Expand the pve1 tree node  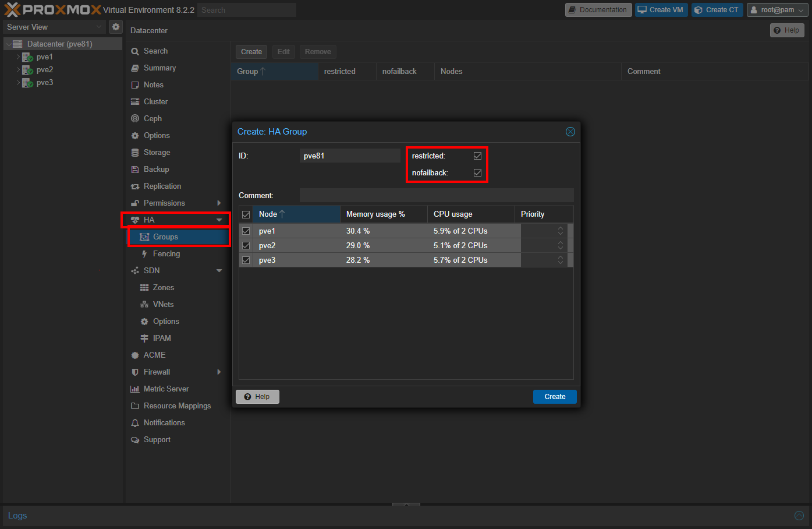pyautogui.click(x=18, y=57)
